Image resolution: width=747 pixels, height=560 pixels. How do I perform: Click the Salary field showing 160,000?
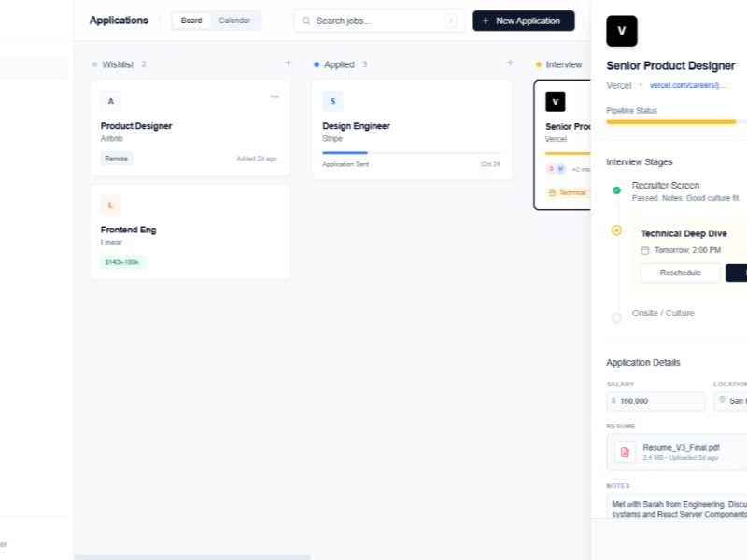(x=655, y=400)
